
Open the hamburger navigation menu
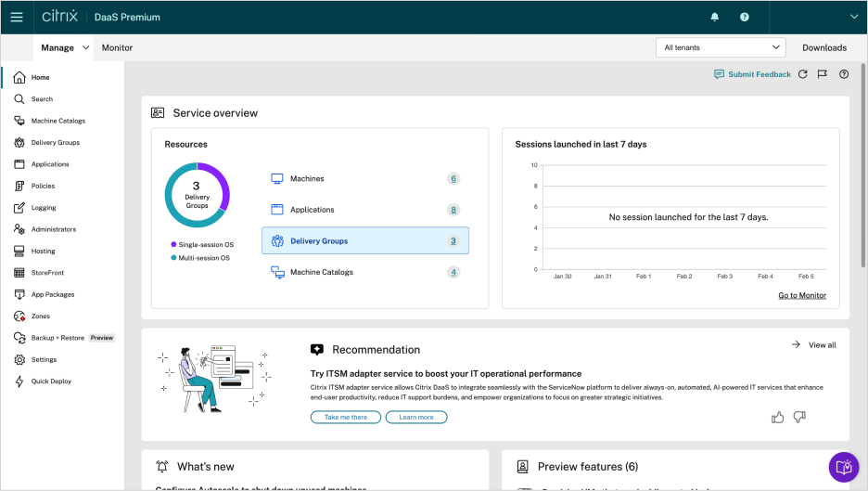(16, 17)
